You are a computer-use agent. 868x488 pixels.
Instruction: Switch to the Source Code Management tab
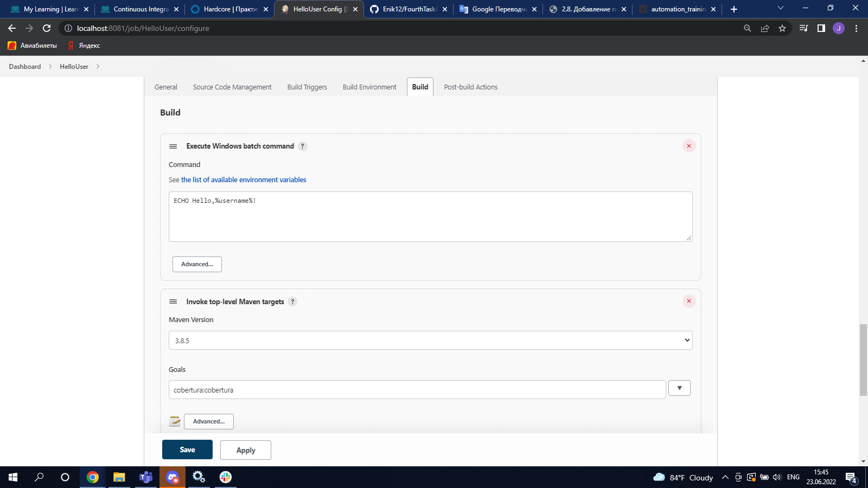(x=232, y=87)
